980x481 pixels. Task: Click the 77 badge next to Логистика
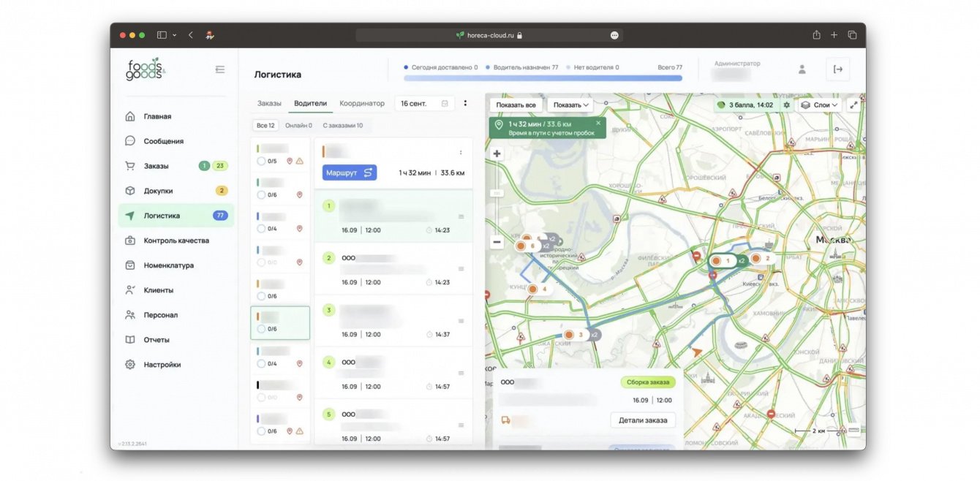click(220, 216)
